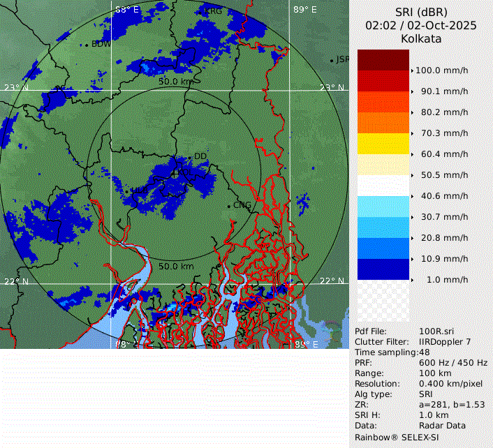Click the Kolkata station name in legend

pos(421,38)
